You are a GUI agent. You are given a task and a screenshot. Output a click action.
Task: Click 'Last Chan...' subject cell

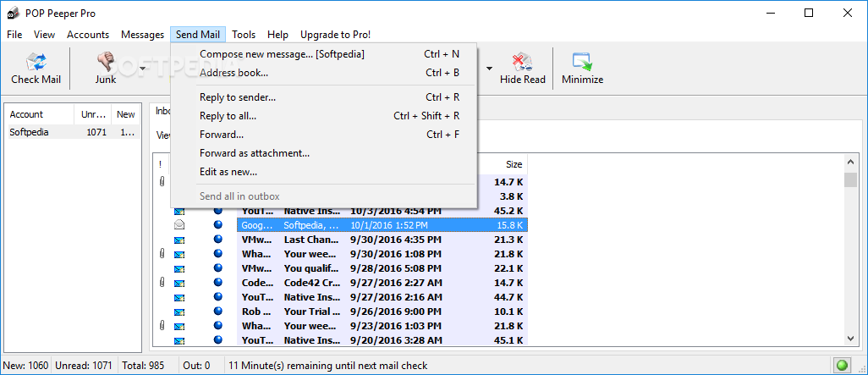pos(311,240)
